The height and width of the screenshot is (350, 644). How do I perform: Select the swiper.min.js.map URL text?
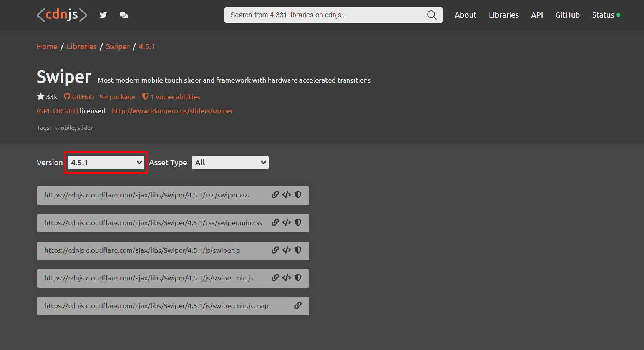(x=156, y=306)
